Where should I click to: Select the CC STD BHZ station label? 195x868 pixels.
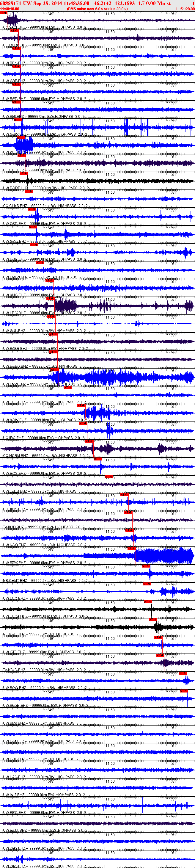14,170
